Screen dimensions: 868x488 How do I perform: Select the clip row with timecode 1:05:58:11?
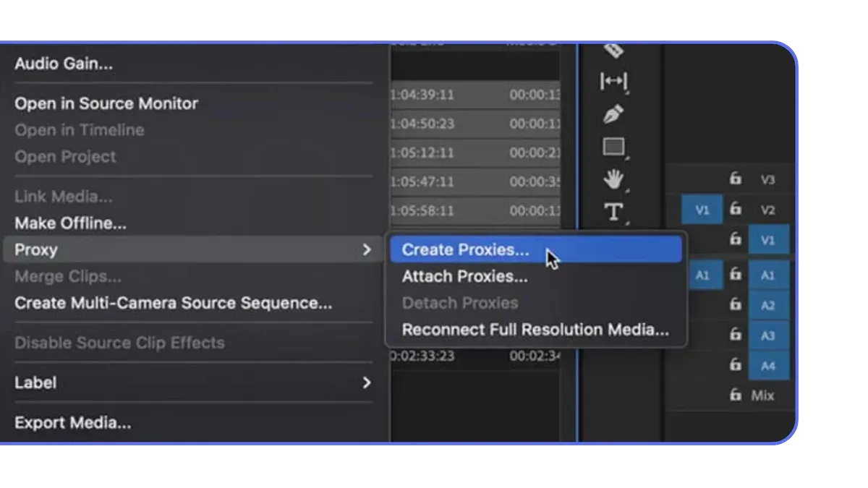[x=476, y=210]
